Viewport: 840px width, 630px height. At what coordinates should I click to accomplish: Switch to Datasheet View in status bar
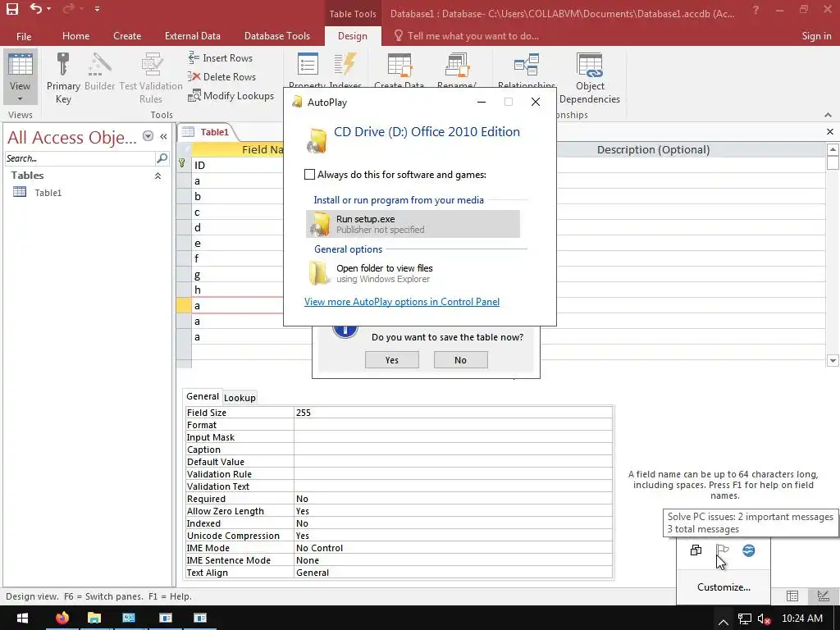click(792, 596)
